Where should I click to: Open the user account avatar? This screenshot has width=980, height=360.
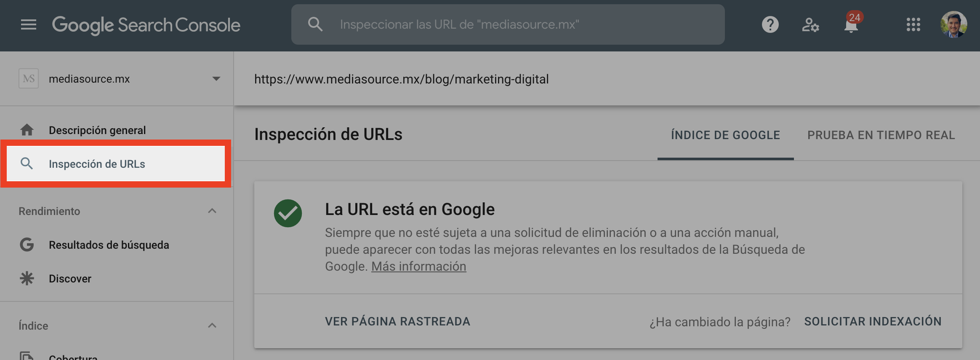tap(953, 25)
